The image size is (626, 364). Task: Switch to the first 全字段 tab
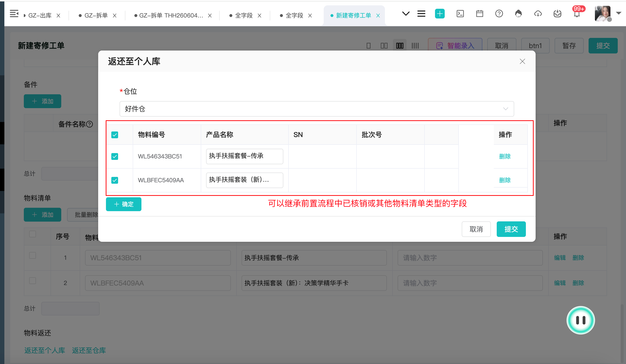pos(244,15)
